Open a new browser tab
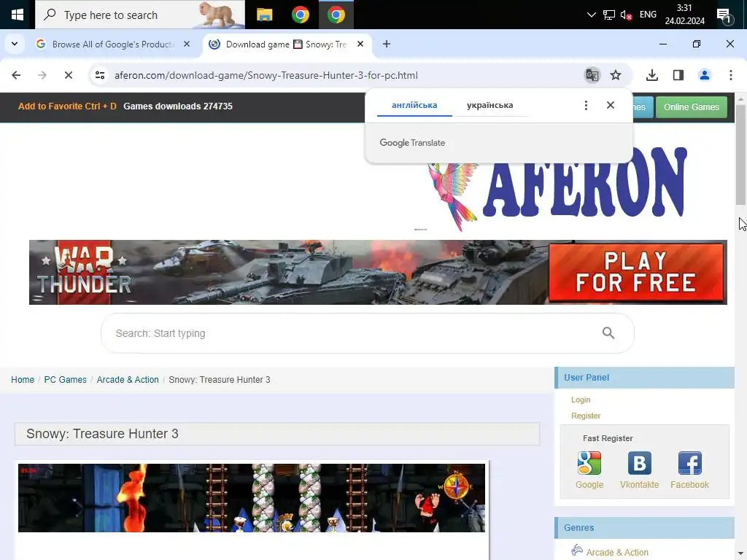747x560 pixels. pos(387,44)
